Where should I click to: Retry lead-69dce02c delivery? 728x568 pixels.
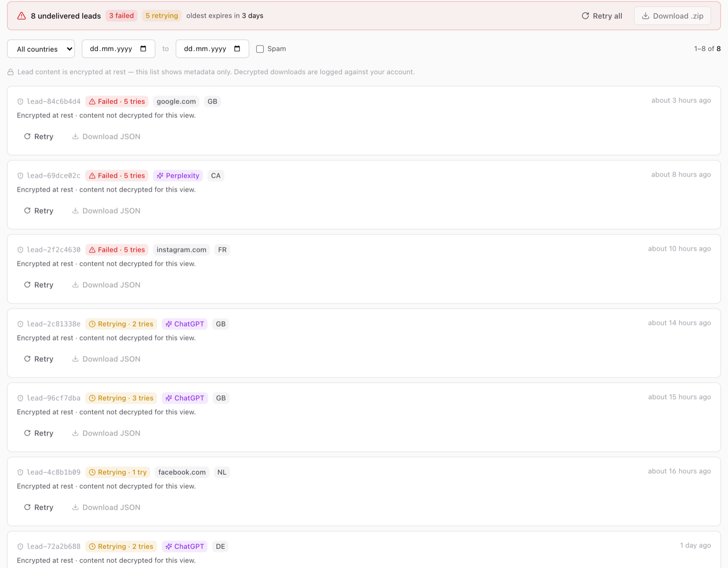(39, 211)
